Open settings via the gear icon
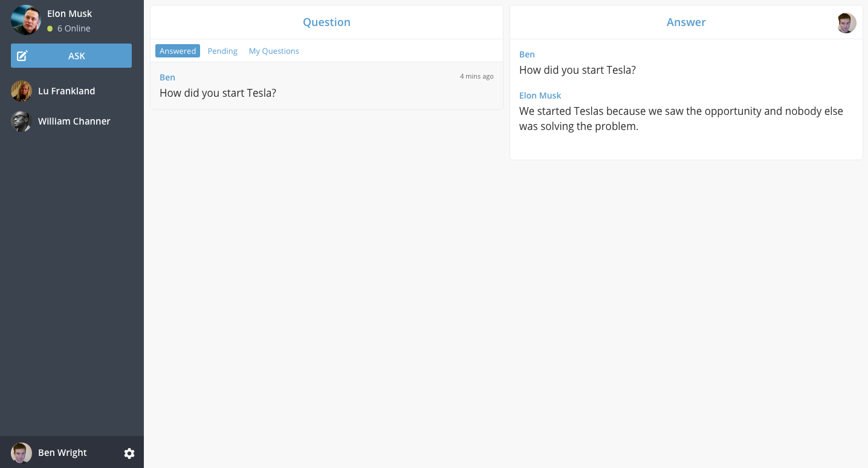This screenshot has height=468, width=868. pyautogui.click(x=129, y=453)
